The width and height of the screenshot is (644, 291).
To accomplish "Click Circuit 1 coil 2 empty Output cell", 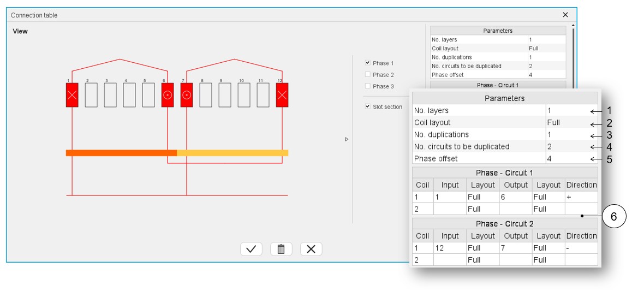I will point(515,209).
